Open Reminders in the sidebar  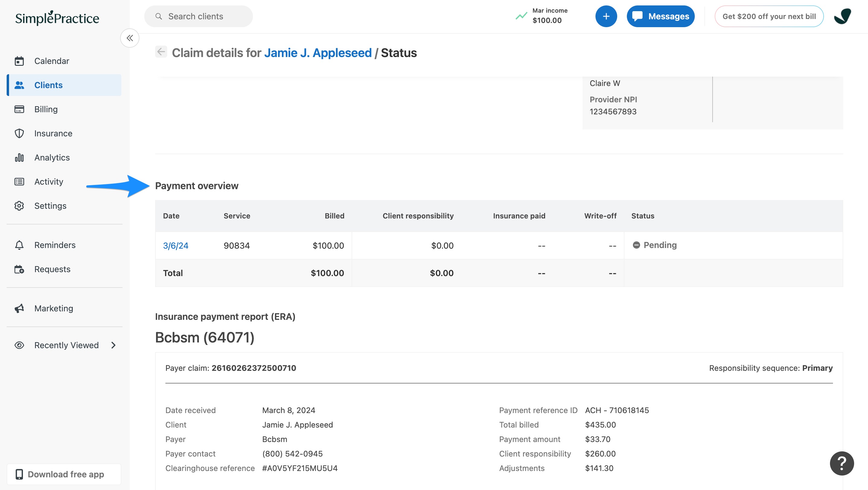click(x=64, y=245)
